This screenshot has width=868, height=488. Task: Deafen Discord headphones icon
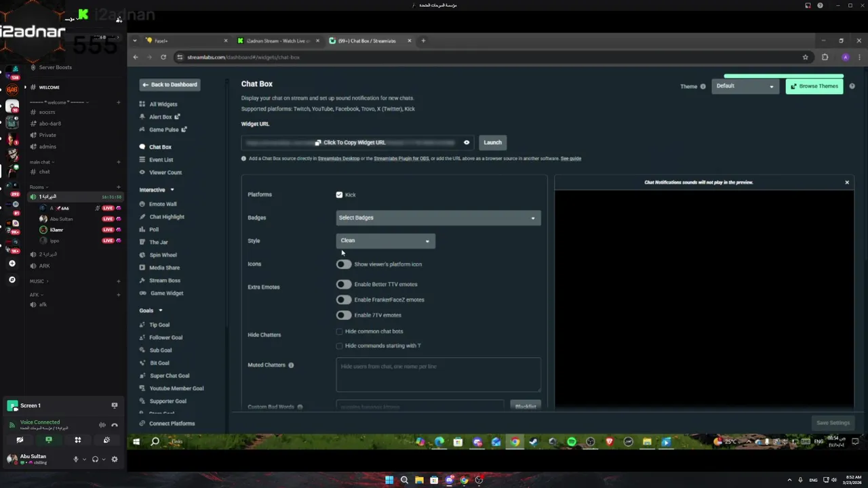95,459
